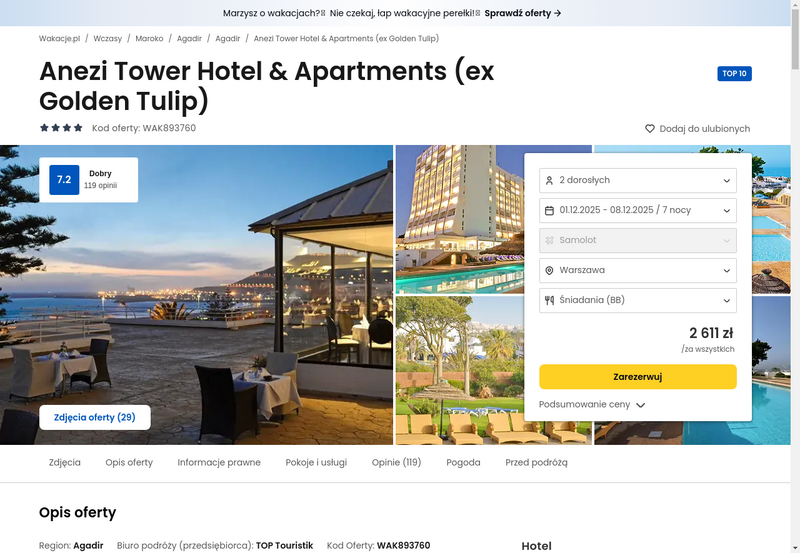The image size is (800, 553).
Task: Open the 2 dorosłych guests dropdown
Action: pos(638,181)
